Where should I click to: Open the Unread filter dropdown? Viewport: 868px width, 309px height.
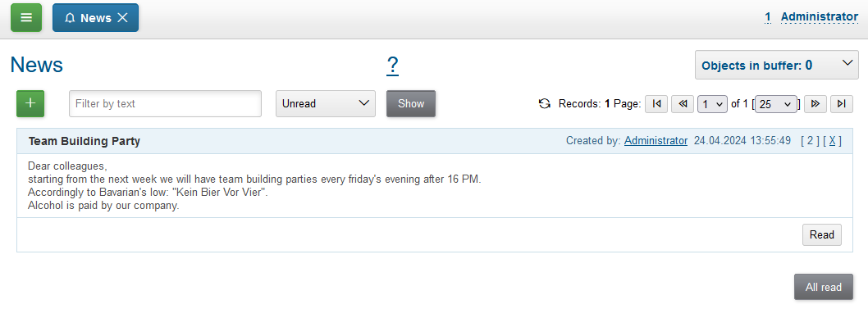point(326,103)
